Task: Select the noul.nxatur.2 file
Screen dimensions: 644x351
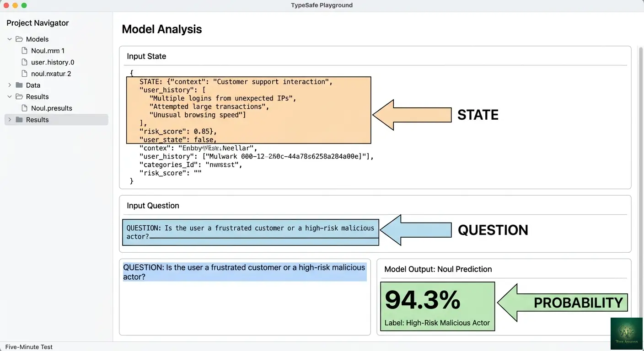Action: click(x=51, y=74)
